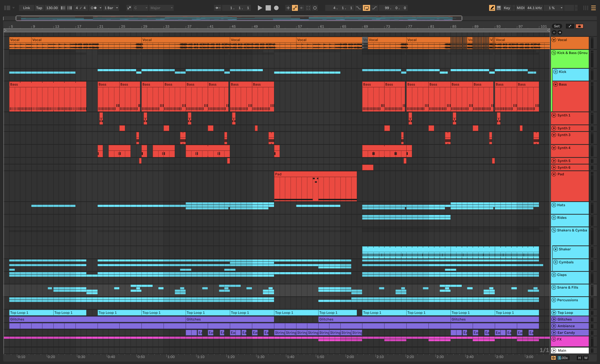Screen dimensions: 600x364
Task: Click the 130.00 tempo field
Action: [x=52, y=8]
